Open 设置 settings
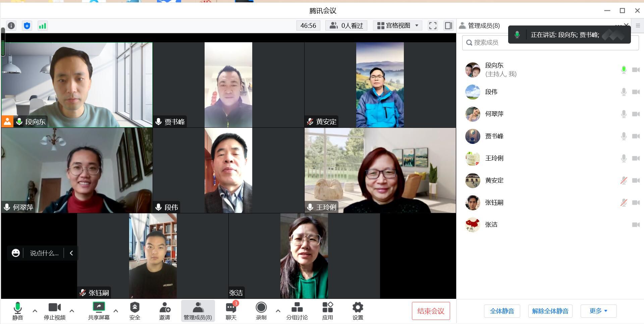The image size is (644, 324). tap(358, 311)
